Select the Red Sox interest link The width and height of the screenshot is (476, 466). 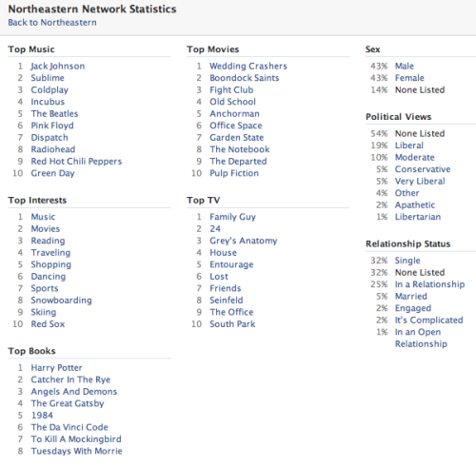point(48,324)
